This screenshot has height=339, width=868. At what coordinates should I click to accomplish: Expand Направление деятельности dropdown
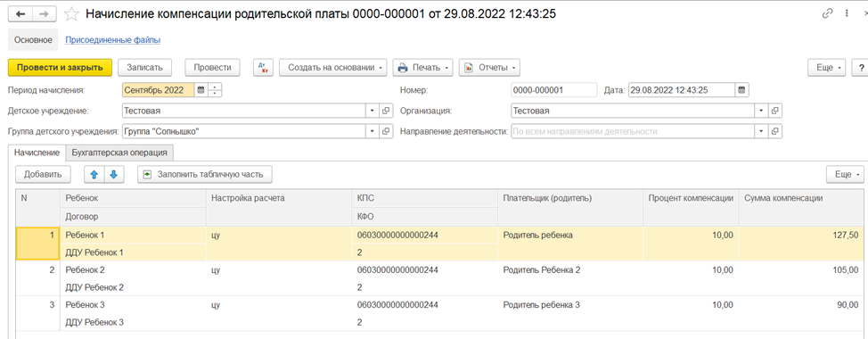[762, 131]
